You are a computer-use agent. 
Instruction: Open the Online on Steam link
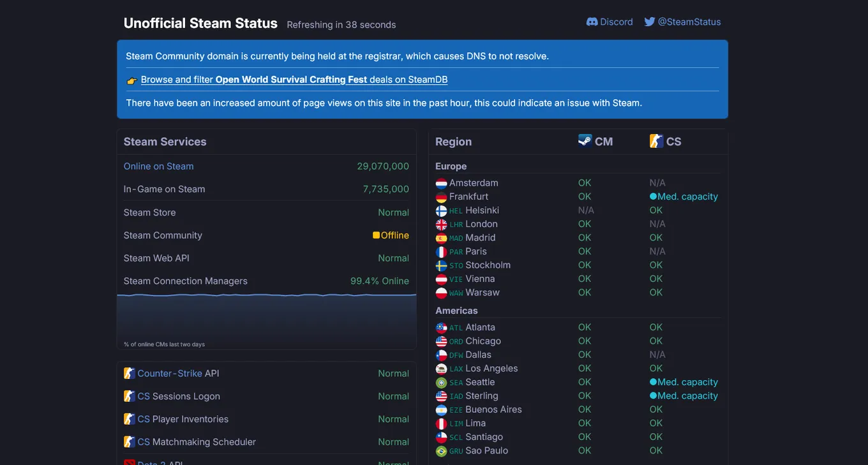(158, 166)
